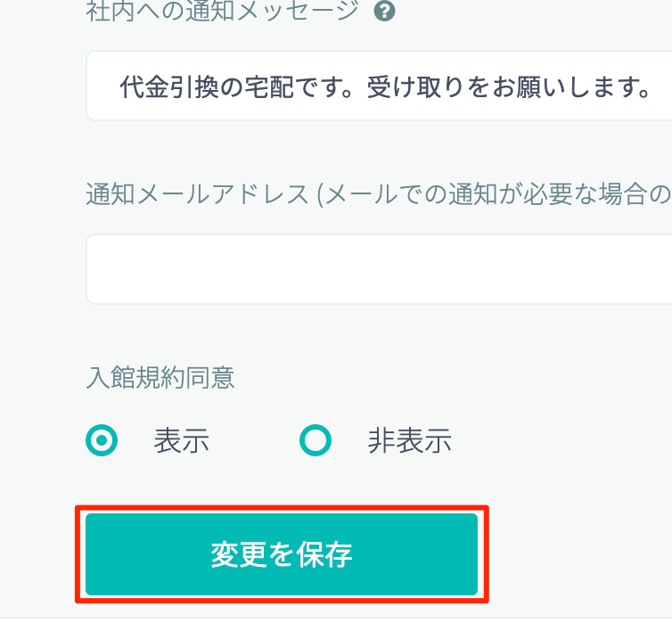Click the help icon beside 社内への通知メッセージ
The height and width of the screenshot is (623, 672).
click(385, 12)
